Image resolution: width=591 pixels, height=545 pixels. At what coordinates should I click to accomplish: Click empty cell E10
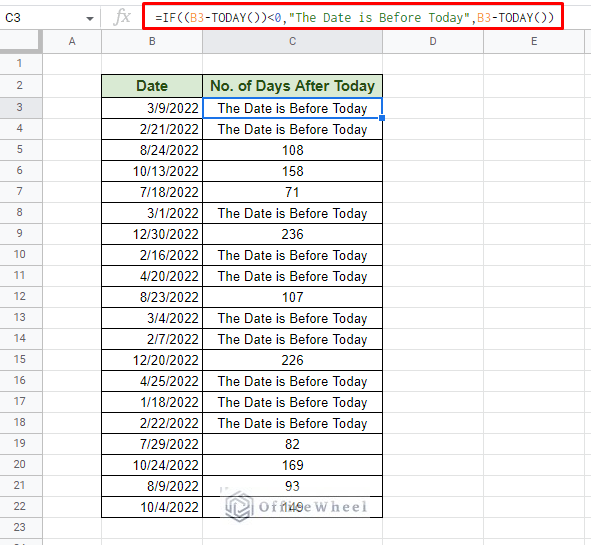coord(534,255)
